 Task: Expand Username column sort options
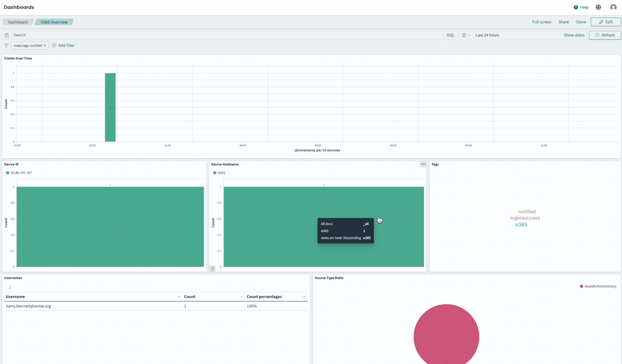pyautogui.click(x=179, y=297)
